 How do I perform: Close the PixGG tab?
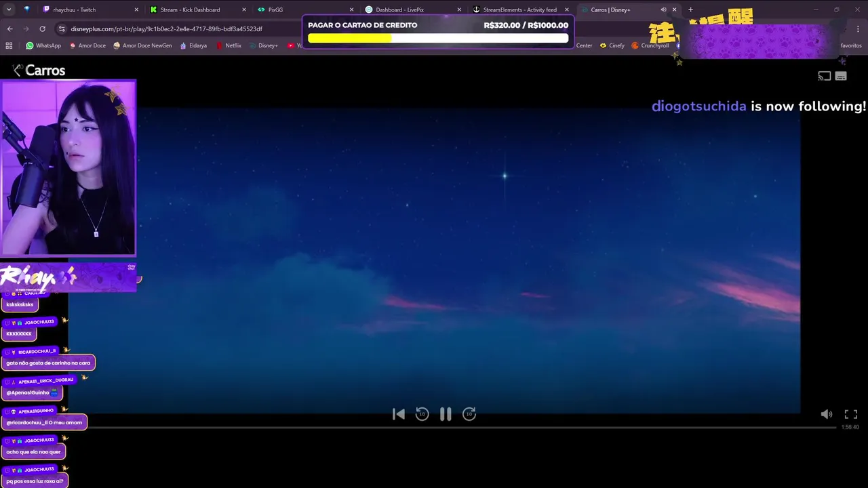click(x=351, y=9)
